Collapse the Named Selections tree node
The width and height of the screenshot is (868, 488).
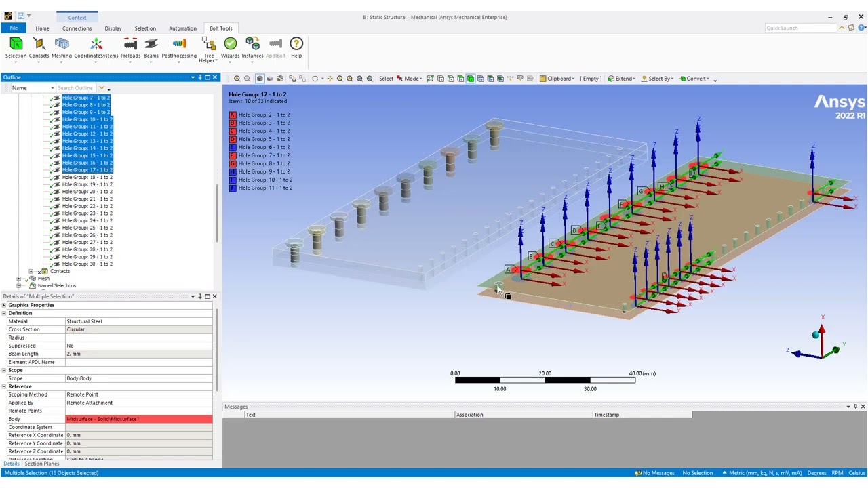pyautogui.click(x=19, y=285)
